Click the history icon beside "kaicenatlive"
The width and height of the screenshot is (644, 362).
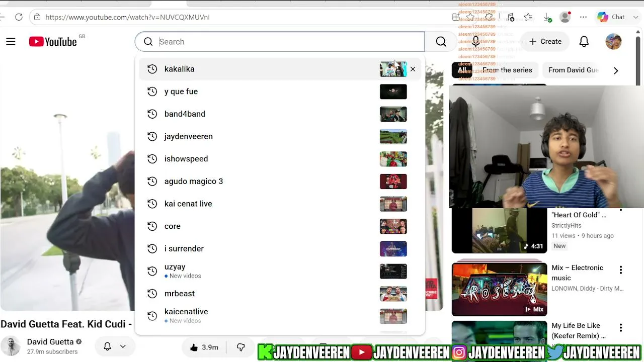152,316
